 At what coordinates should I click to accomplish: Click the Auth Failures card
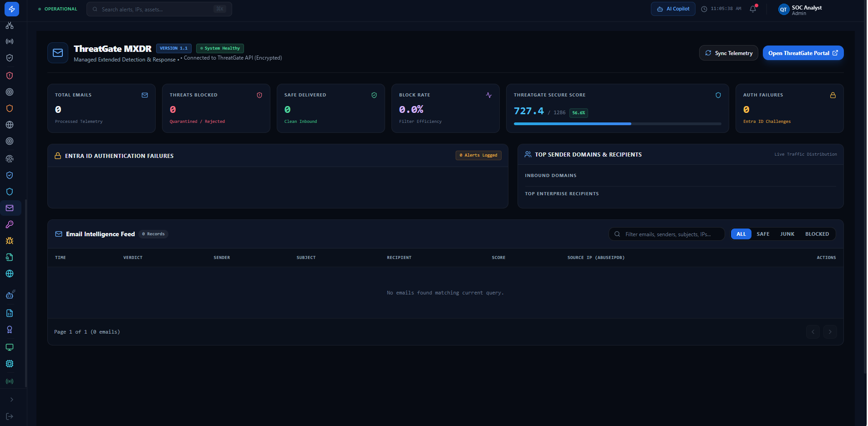pyautogui.click(x=790, y=108)
